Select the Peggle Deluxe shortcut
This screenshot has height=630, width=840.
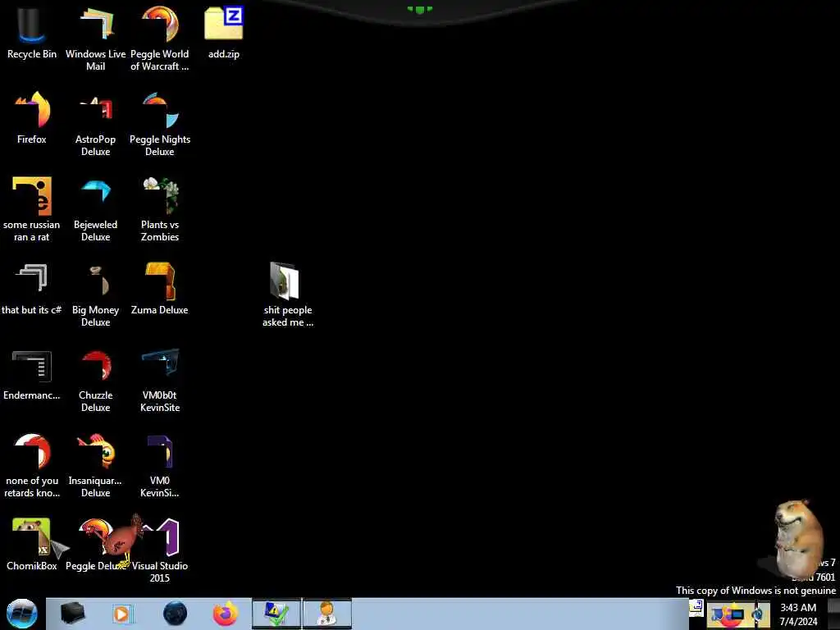(x=95, y=544)
